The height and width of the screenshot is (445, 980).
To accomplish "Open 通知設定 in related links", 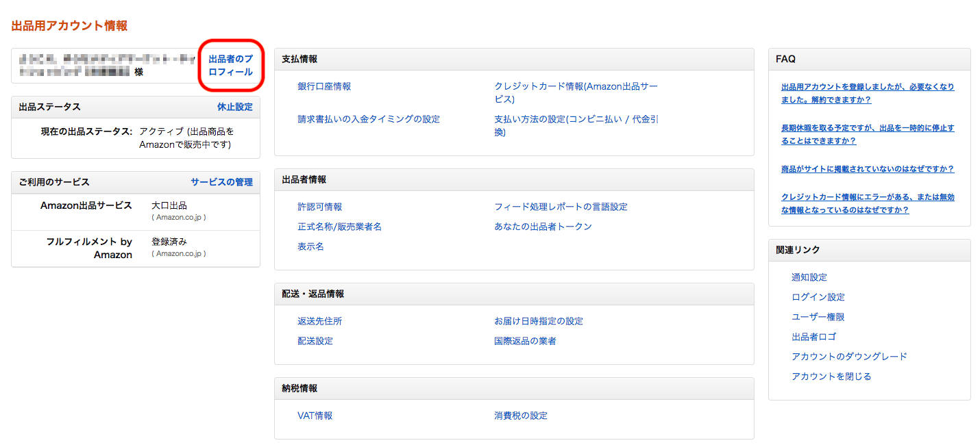I will click(809, 277).
